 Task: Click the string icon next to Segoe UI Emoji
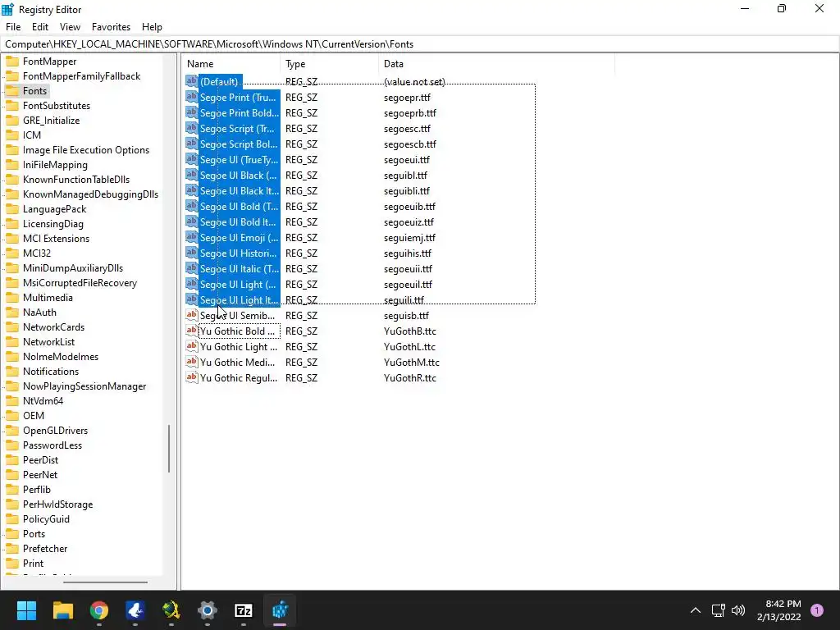[x=191, y=237]
